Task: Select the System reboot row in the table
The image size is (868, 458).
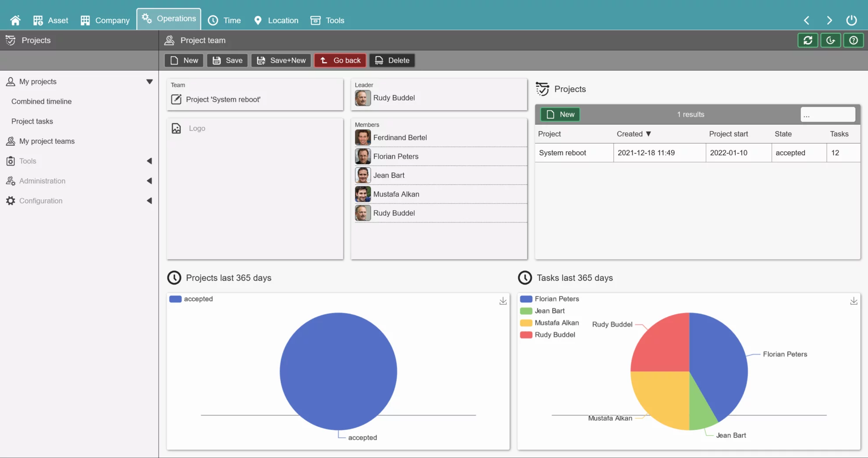Action: [562, 152]
